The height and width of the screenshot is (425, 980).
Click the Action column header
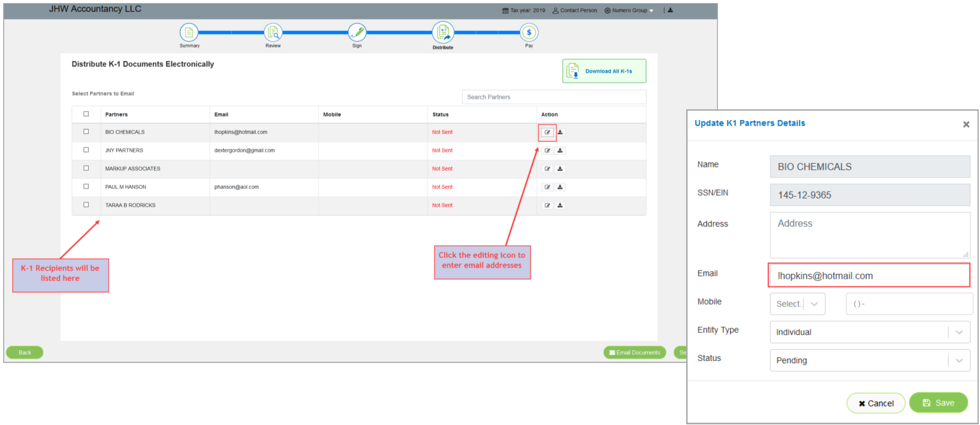click(550, 114)
